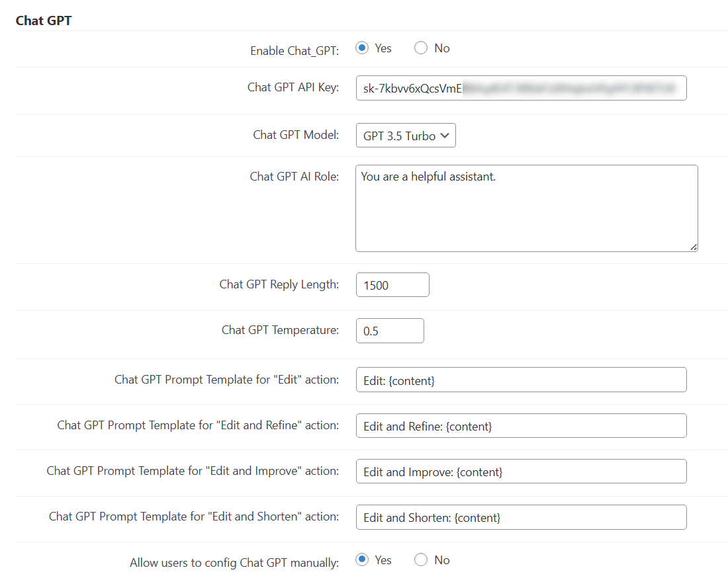Click the Chat GPT Temperature field
Viewport: 728px width, 582px height.
pos(390,331)
